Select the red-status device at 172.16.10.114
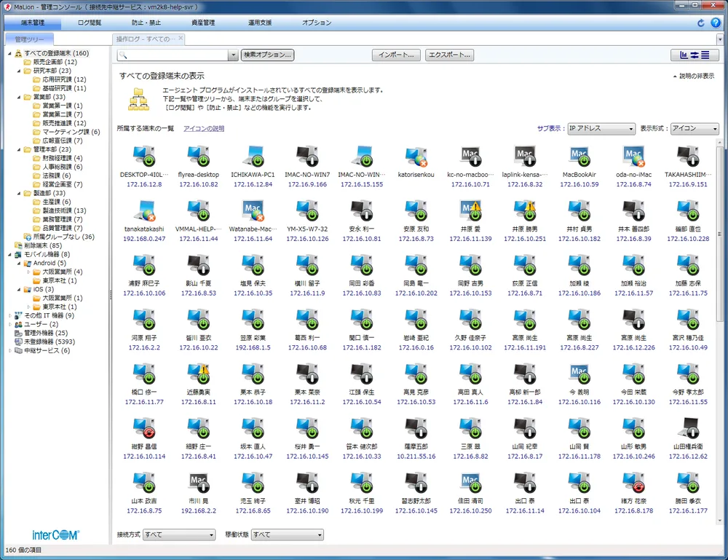 coord(144,428)
